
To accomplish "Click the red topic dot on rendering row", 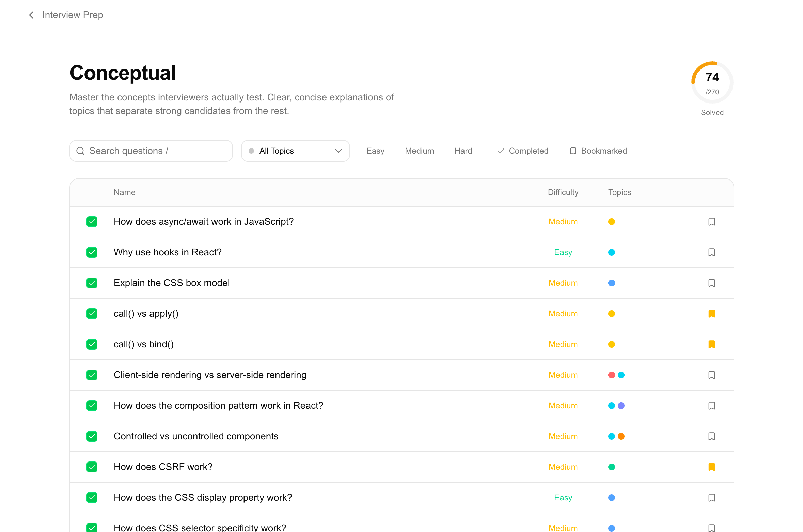I will (x=612, y=375).
